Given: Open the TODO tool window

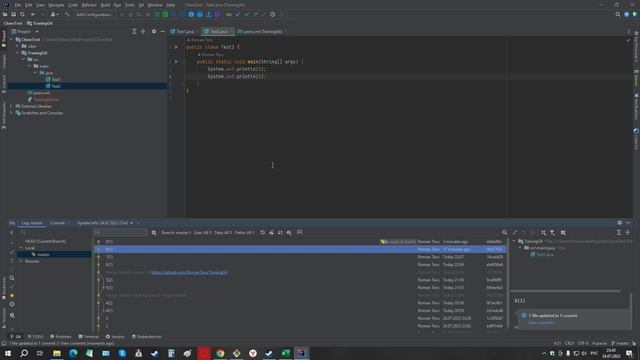Looking at the screenshot, I should point(35,337).
